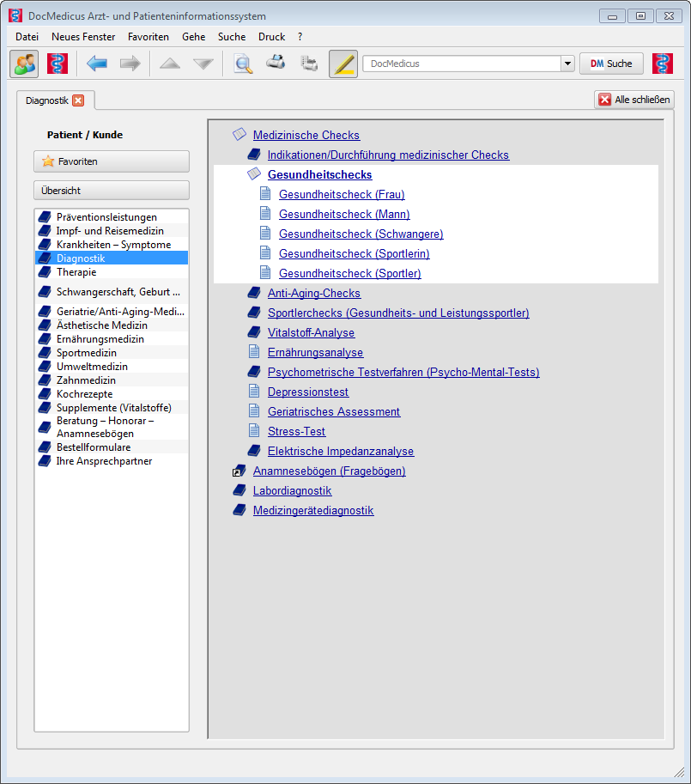Click open book icon beside Gesundheitschecks

click(254, 173)
